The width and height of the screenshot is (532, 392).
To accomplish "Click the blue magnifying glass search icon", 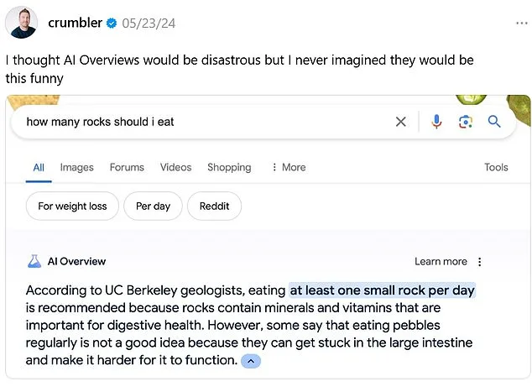I will tap(494, 122).
